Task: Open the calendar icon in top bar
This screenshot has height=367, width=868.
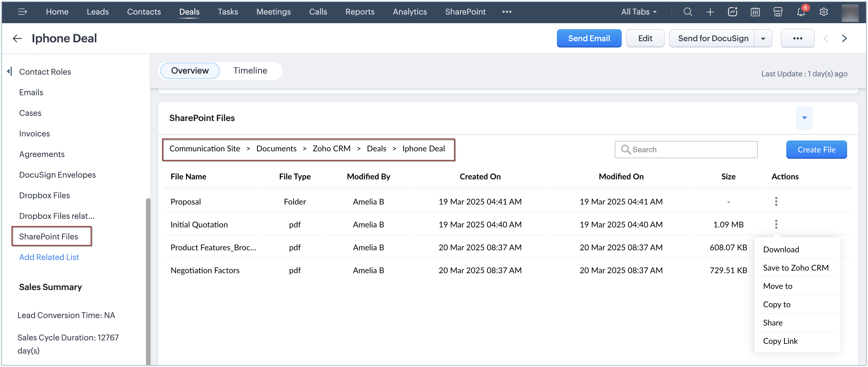Action: pyautogui.click(x=755, y=12)
